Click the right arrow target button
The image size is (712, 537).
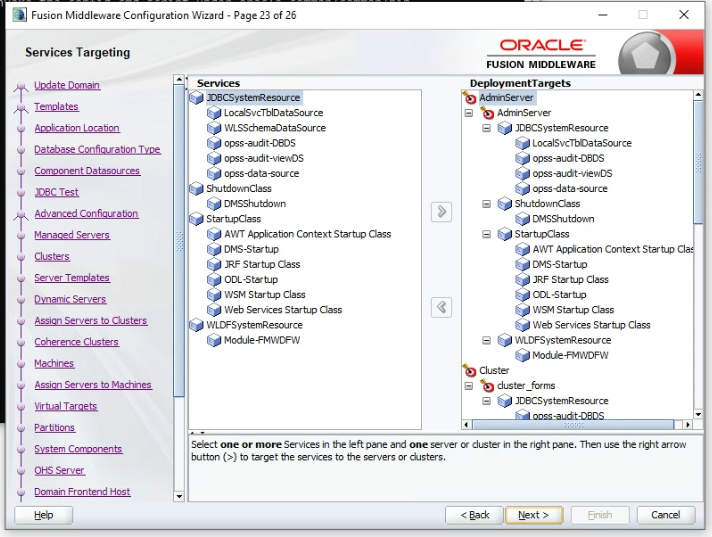pyautogui.click(x=441, y=212)
